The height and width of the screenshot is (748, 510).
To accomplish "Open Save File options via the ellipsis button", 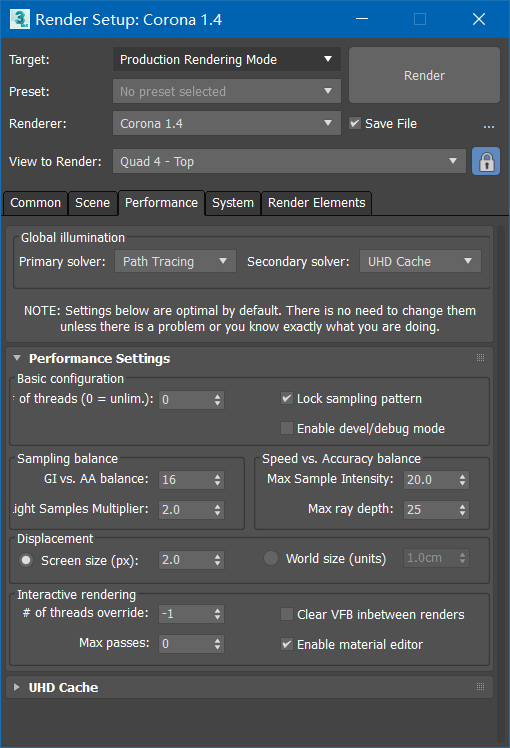I will point(489,125).
